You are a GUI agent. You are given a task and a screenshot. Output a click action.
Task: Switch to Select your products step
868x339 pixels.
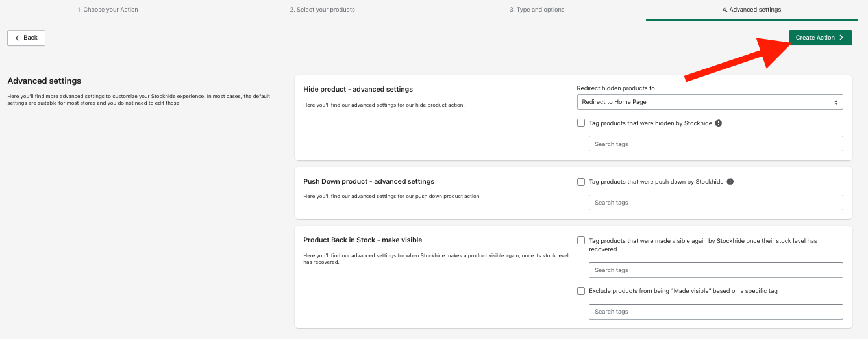click(x=322, y=10)
